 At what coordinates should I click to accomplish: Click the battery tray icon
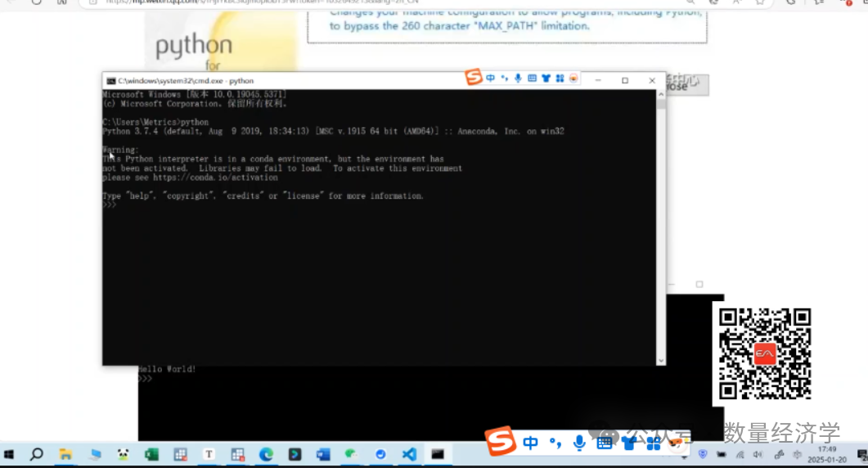(x=722, y=455)
